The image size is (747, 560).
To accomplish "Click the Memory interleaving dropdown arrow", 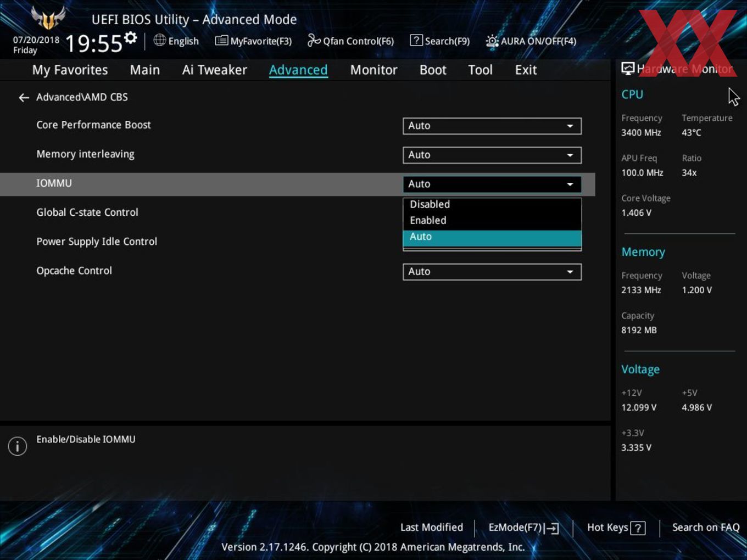I will [x=570, y=155].
